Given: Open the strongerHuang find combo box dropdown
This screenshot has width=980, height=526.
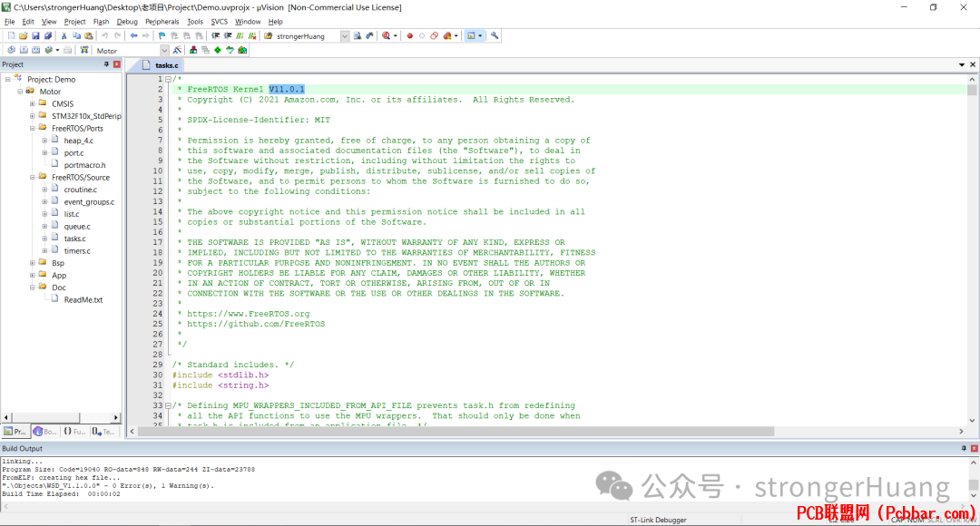Looking at the screenshot, I should [x=345, y=36].
